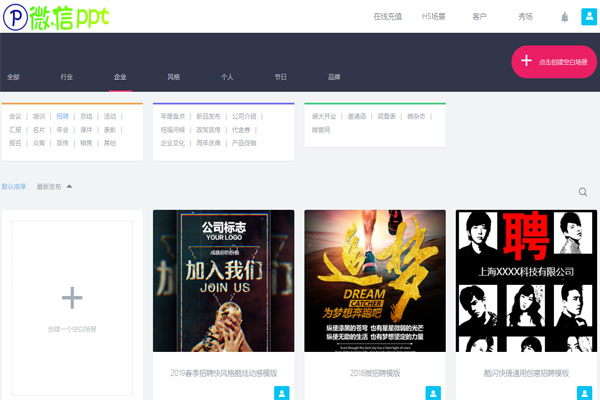Viewport: 600px width, 400px height.
Task: Click the search magnifier icon
Action: (583, 192)
